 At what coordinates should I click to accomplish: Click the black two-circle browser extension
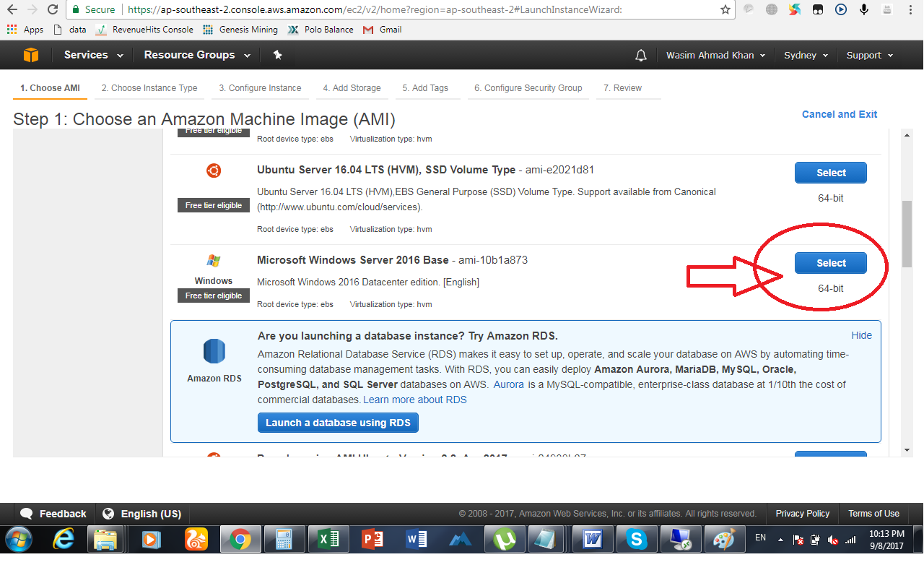[x=817, y=9]
